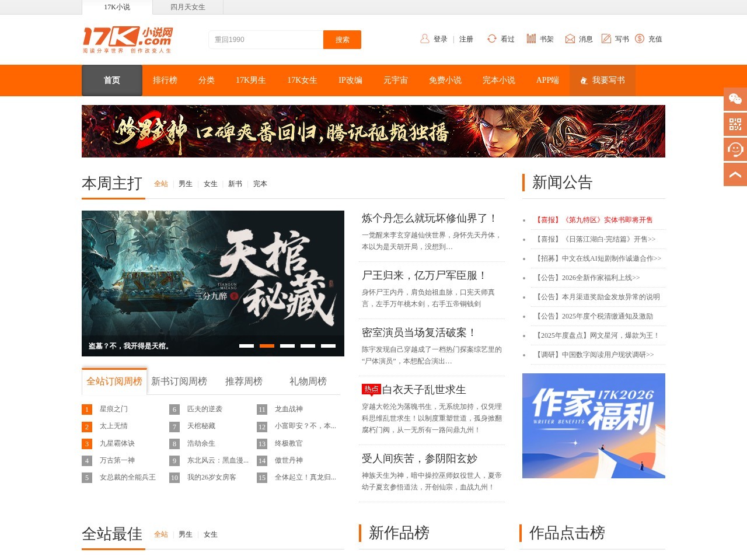The height and width of the screenshot is (560, 747).
Task: Click the 登录 link
Action: (441, 39)
